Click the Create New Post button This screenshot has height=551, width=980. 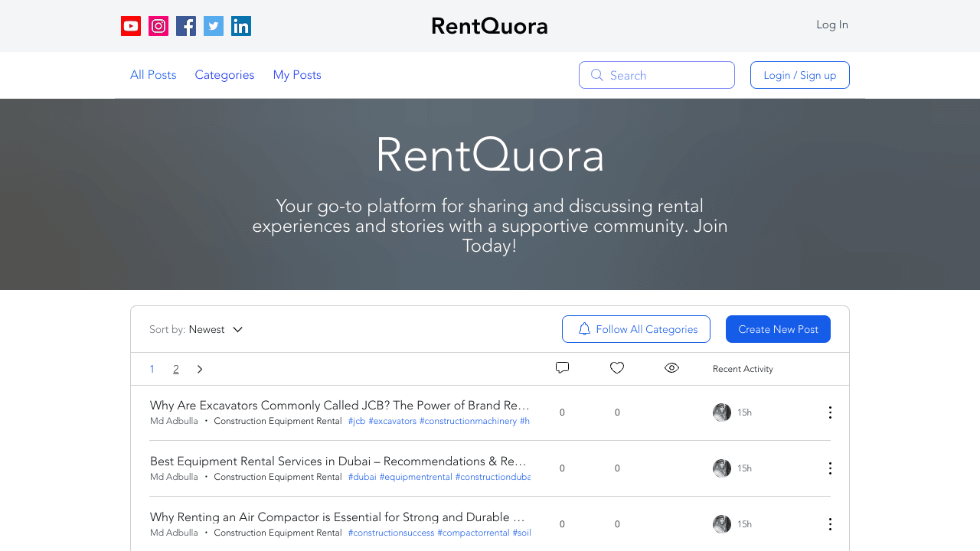point(778,329)
